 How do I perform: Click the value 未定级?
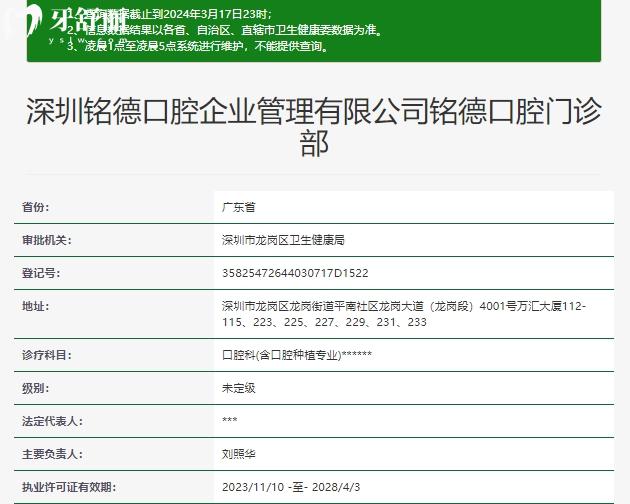[x=239, y=388]
